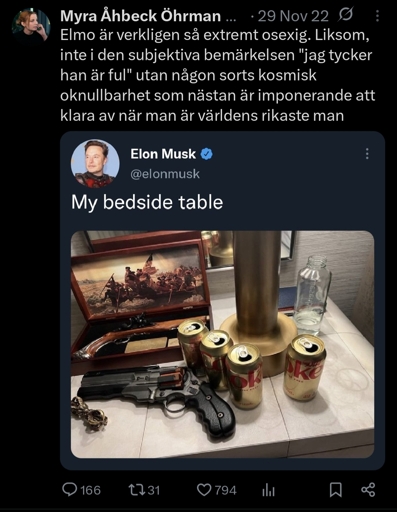The width and height of the screenshot is (397, 512).
Task: Toggle the like heart icon
Action: pyautogui.click(x=204, y=490)
